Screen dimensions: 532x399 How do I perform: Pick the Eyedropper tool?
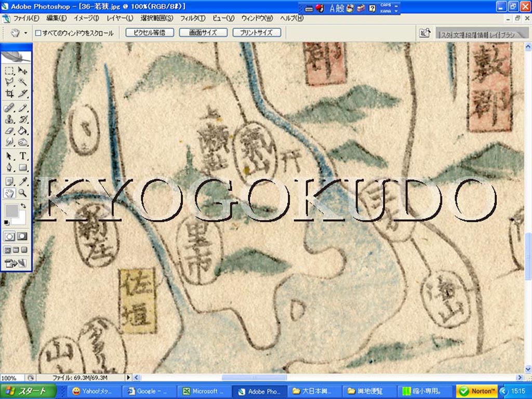point(22,181)
